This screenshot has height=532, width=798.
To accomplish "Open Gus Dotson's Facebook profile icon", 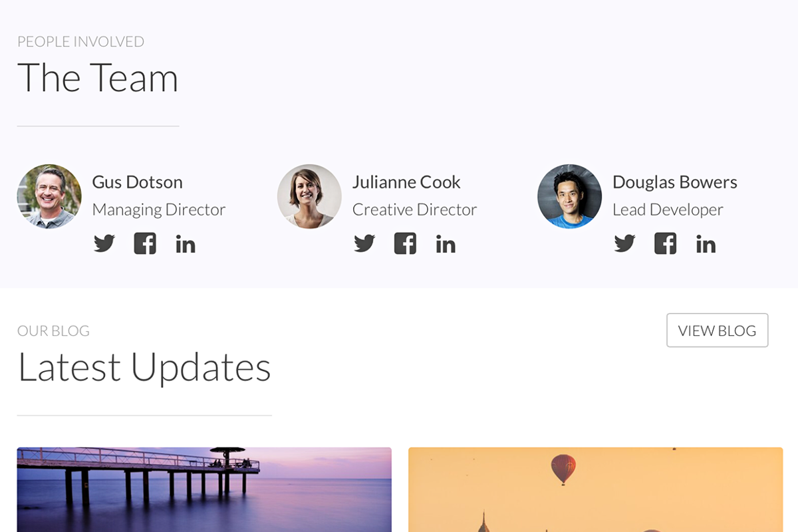I will pos(145,244).
